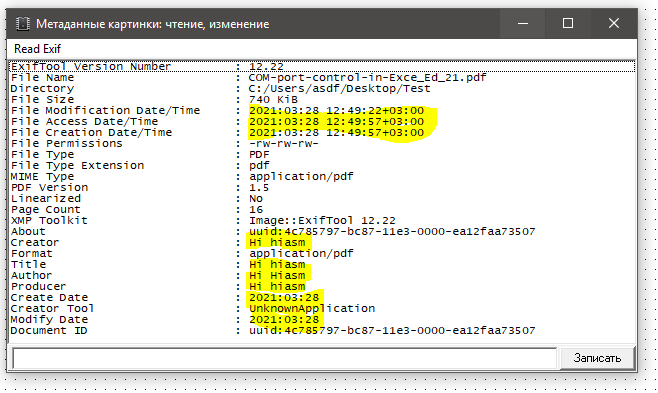This screenshot has width=658, height=393.
Task: Select the Title row
Action: pyautogui.click(x=322, y=264)
